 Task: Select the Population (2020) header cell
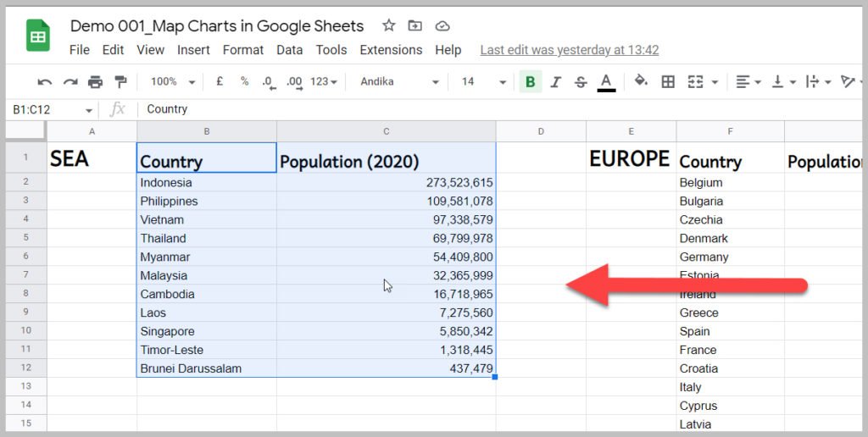(386, 158)
